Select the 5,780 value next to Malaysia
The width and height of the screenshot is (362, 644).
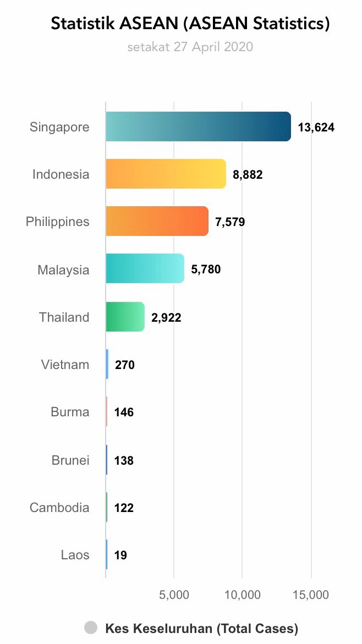point(206,269)
